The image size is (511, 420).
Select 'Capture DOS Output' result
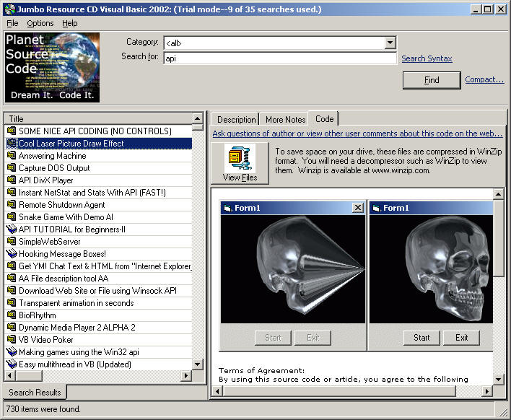pyautogui.click(x=98, y=168)
